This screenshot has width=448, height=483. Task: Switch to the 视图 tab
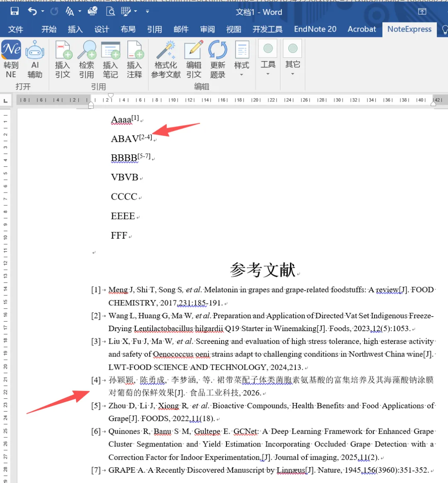234,29
